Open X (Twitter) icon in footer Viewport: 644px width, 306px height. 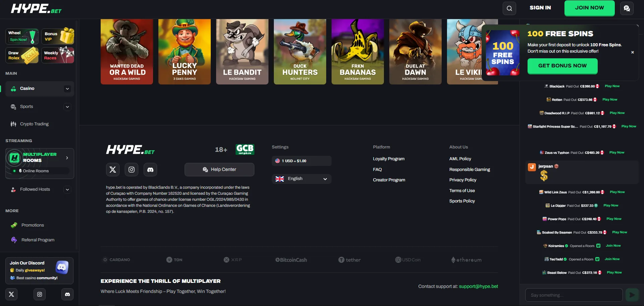click(x=113, y=170)
